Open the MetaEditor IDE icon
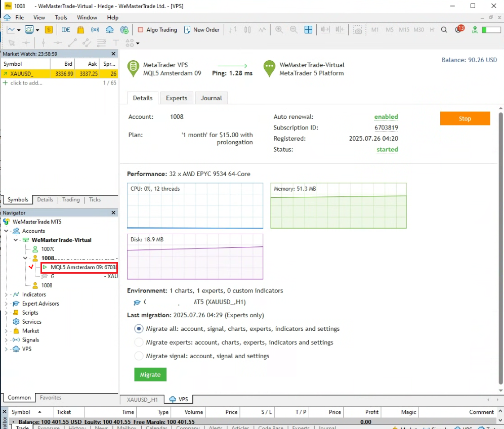 (x=66, y=30)
